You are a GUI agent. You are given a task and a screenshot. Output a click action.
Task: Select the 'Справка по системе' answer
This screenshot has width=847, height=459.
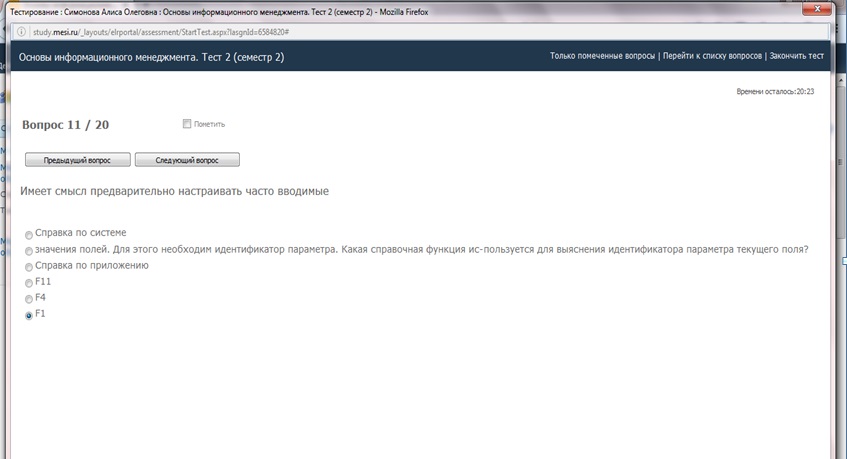(x=29, y=235)
